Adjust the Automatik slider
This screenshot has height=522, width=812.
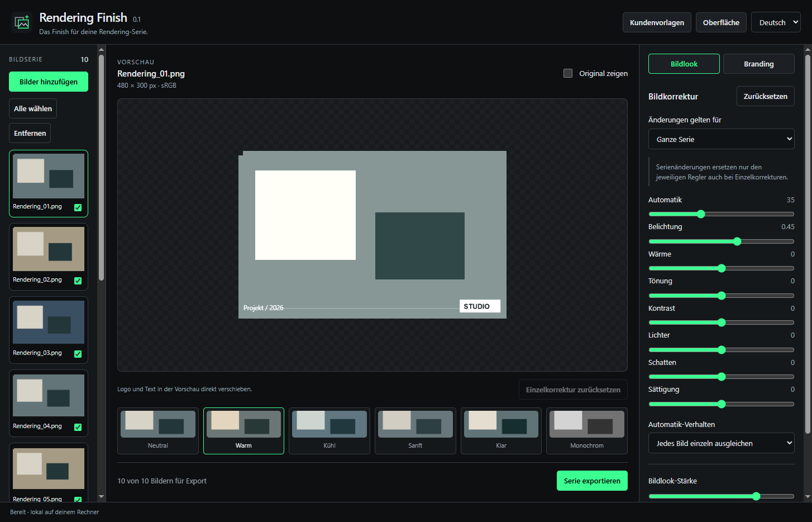tap(722, 214)
